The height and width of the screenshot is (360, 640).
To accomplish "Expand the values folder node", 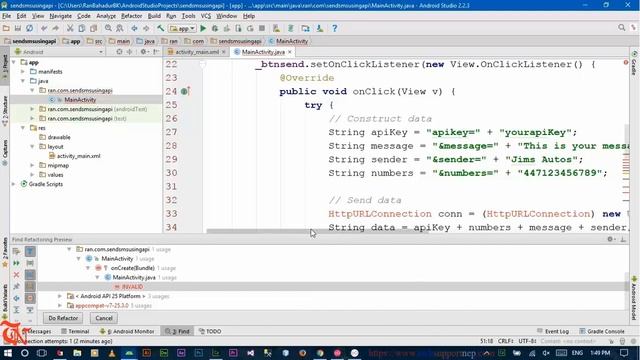I will coord(33,175).
